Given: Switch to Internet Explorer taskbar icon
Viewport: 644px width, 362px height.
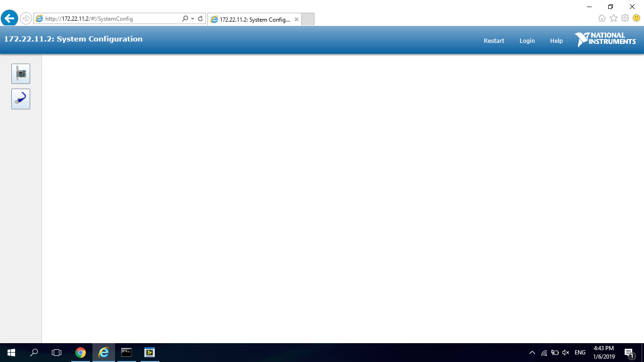Looking at the screenshot, I should 104,353.
